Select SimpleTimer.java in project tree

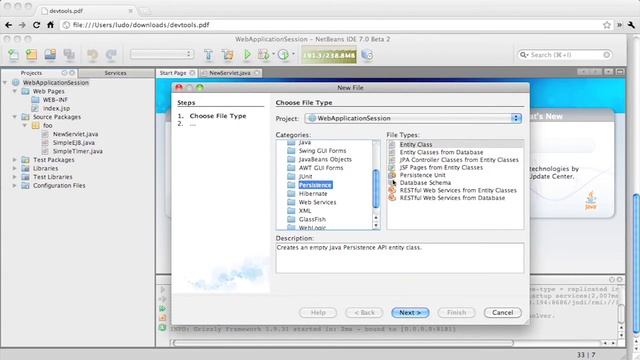pos(78,151)
